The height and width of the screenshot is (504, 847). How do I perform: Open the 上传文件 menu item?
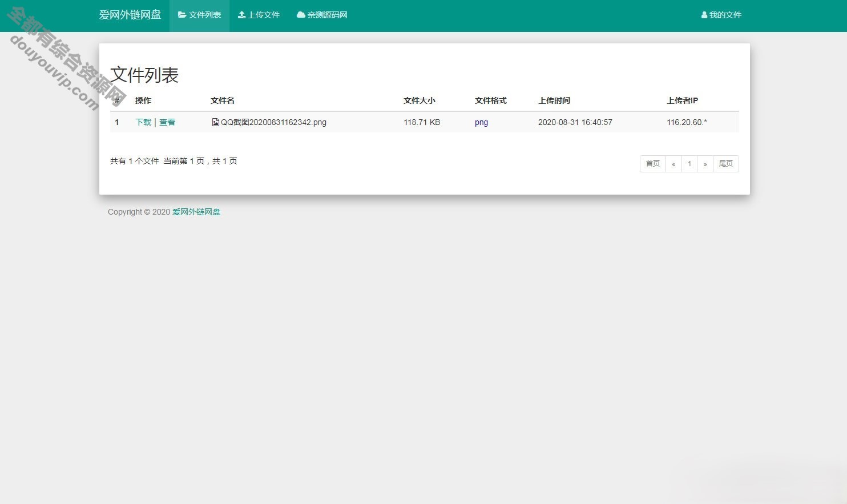[x=259, y=15]
